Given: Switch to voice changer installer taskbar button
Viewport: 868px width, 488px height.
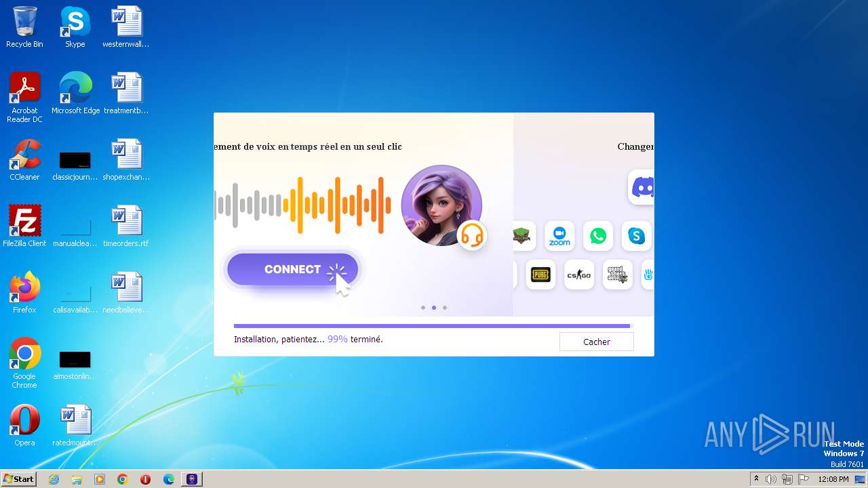Looking at the screenshot, I should click(192, 479).
